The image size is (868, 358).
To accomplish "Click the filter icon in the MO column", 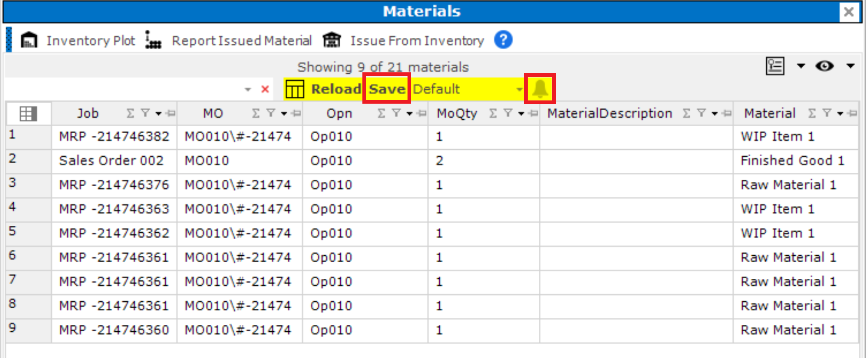I will 271,113.
